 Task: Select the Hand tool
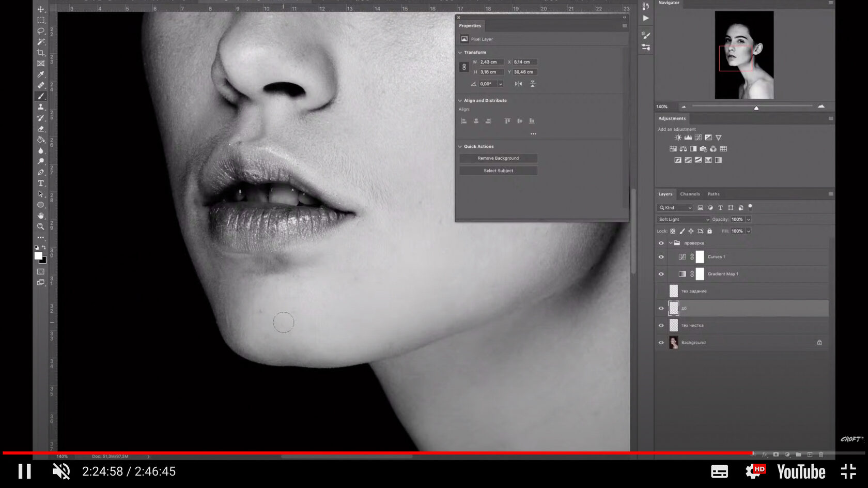pos(41,216)
